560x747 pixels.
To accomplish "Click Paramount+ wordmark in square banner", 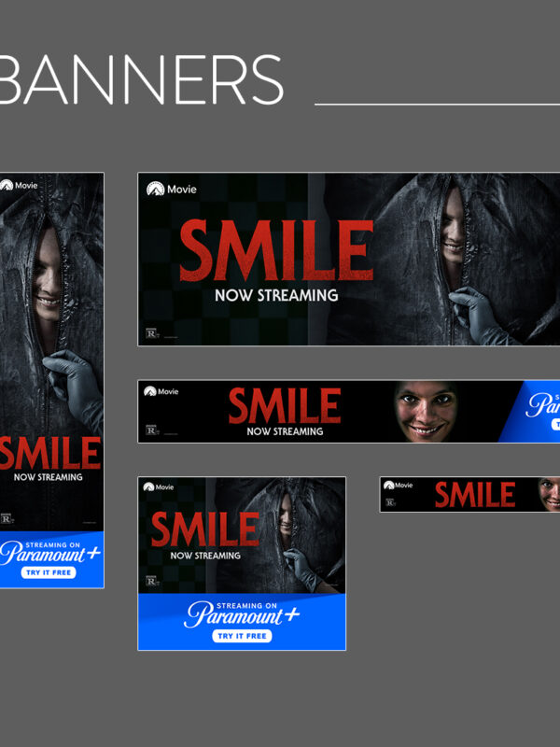I will (242, 614).
